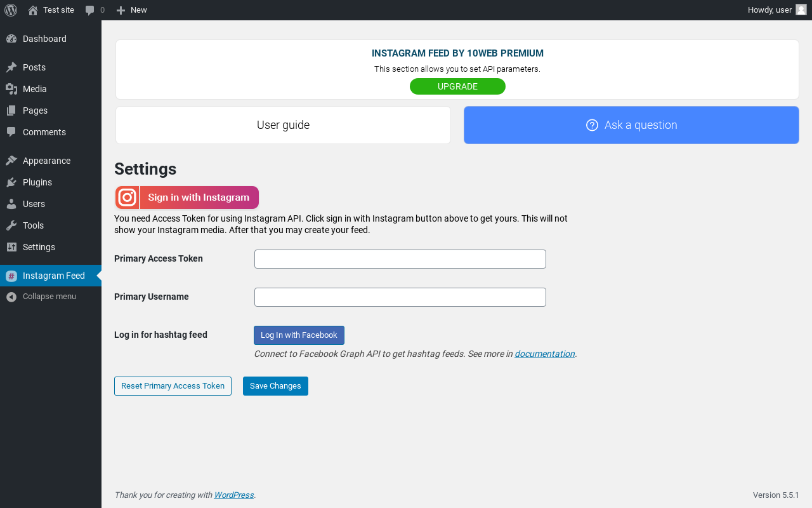The height and width of the screenshot is (508, 812).
Task: Click the INSTAGRAM FEED BY 10WEB PREMIUM title
Action: pos(457,53)
